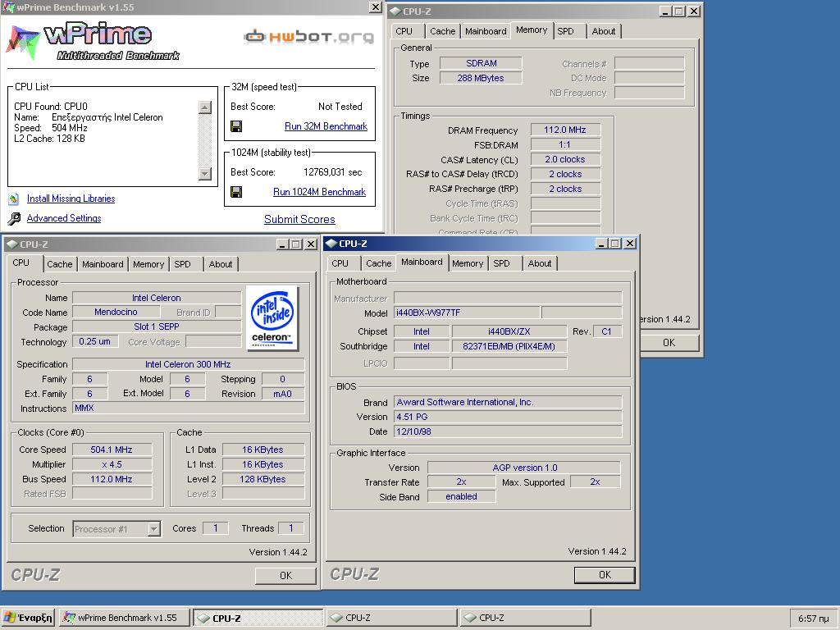Click the AGP version 1.0 field
The height and width of the screenshot is (630, 840).
524,468
